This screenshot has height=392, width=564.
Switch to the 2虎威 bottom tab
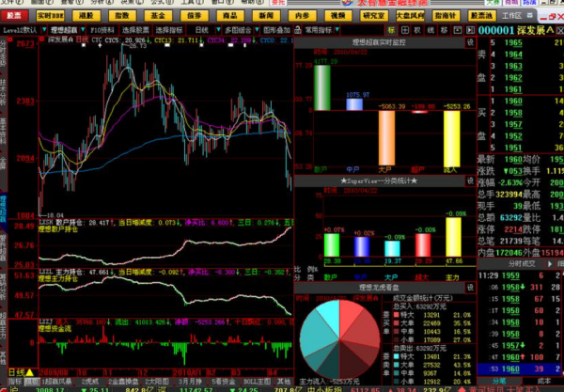point(89,382)
